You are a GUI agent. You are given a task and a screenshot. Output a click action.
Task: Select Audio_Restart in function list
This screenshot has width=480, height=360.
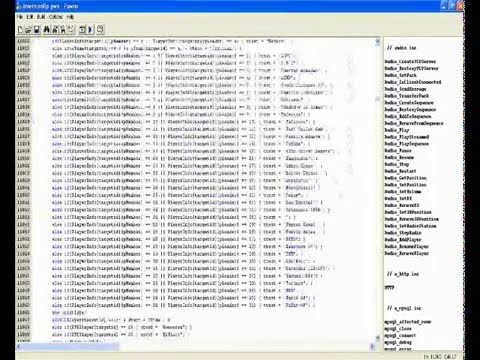click(401, 171)
